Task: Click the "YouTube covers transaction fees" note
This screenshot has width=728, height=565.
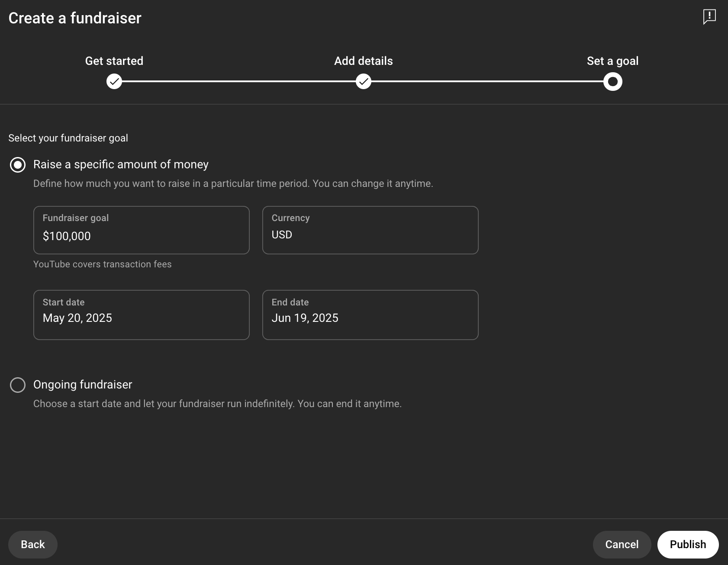Action: coord(103,264)
